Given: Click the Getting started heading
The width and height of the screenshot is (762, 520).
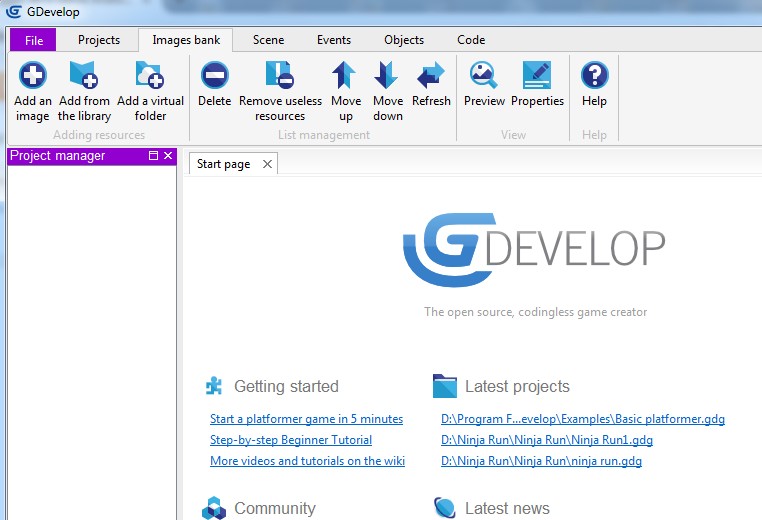Looking at the screenshot, I should point(286,386).
